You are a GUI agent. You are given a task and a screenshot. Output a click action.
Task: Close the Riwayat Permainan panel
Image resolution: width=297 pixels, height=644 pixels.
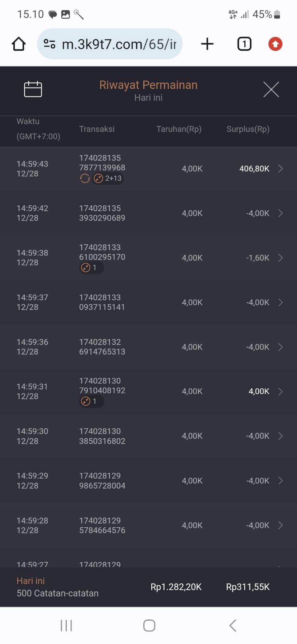click(x=271, y=89)
